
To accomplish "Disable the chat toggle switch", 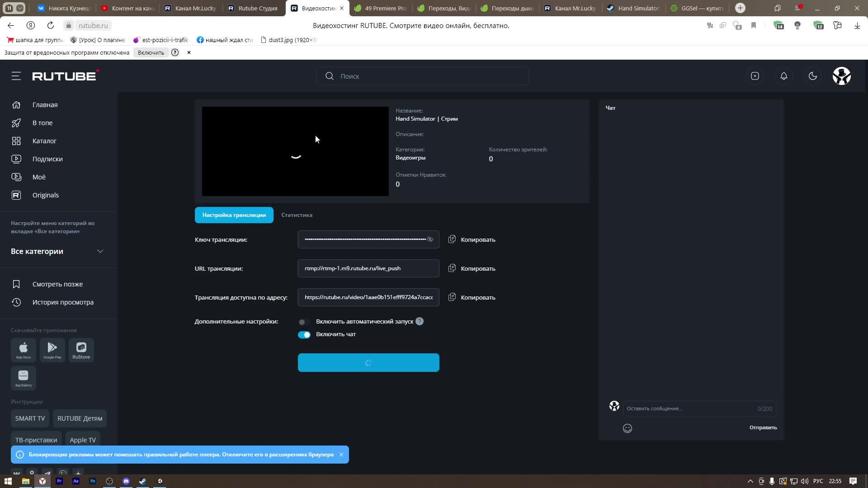I will (304, 334).
